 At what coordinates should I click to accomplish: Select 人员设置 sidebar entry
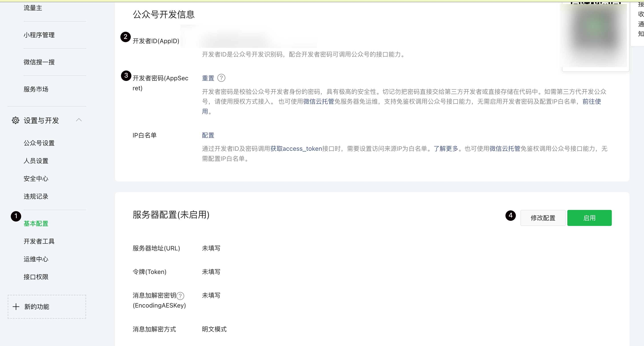36,161
